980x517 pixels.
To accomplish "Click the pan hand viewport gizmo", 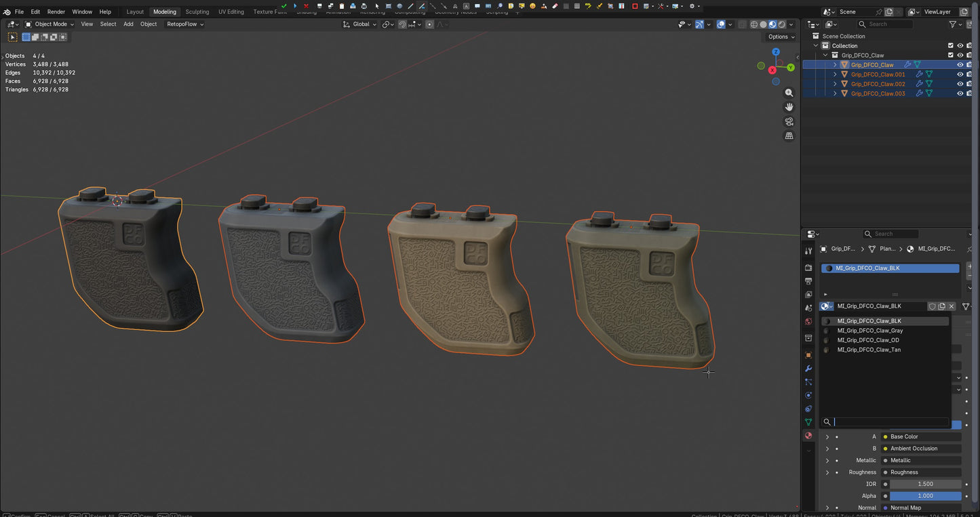I will point(789,107).
